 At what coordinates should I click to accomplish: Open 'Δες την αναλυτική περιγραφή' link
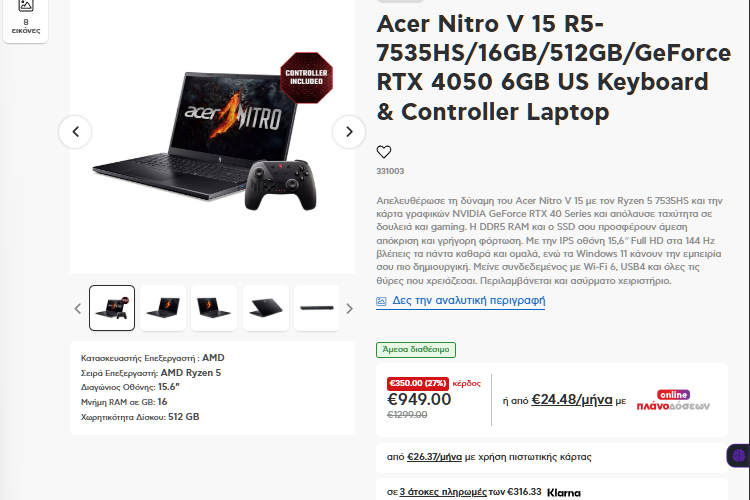pyautogui.click(x=469, y=300)
